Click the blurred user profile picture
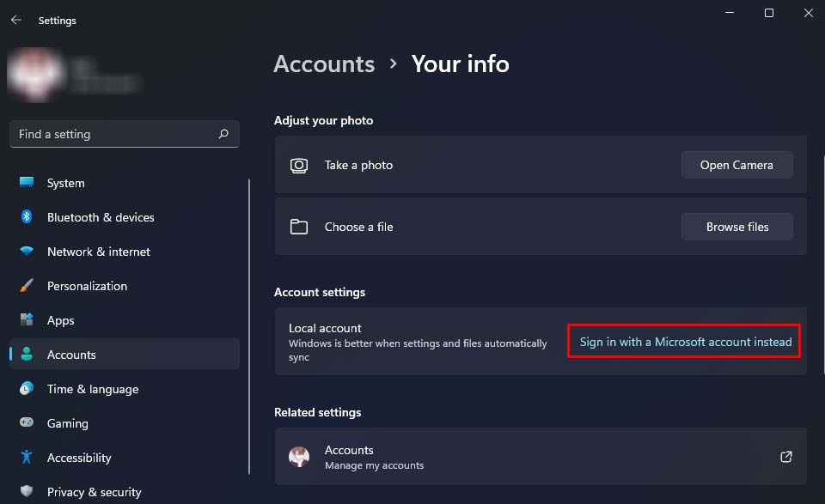825x504 pixels. coord(35,75)
